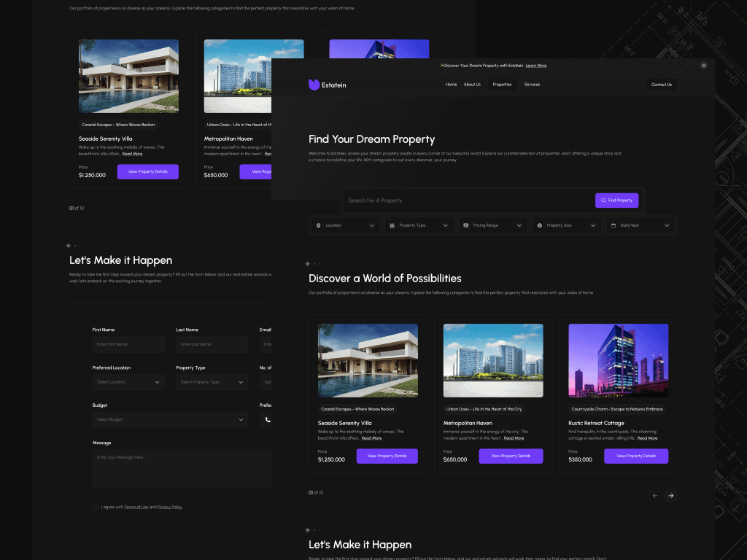Click the Property Type building icon
Screen dimensions: 747x560
coord(392,225)
